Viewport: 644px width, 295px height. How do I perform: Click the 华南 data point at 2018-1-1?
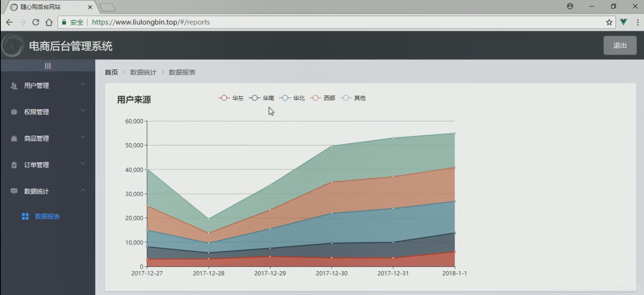point(455,233)
